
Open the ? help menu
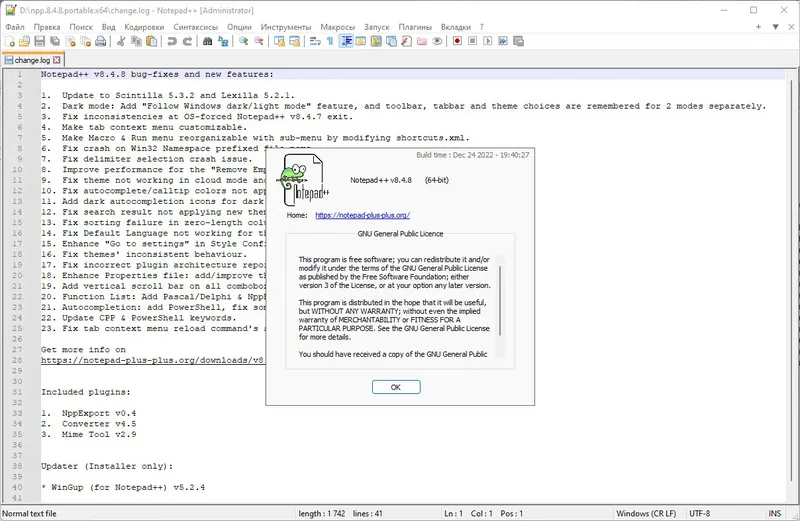(482, 27)
